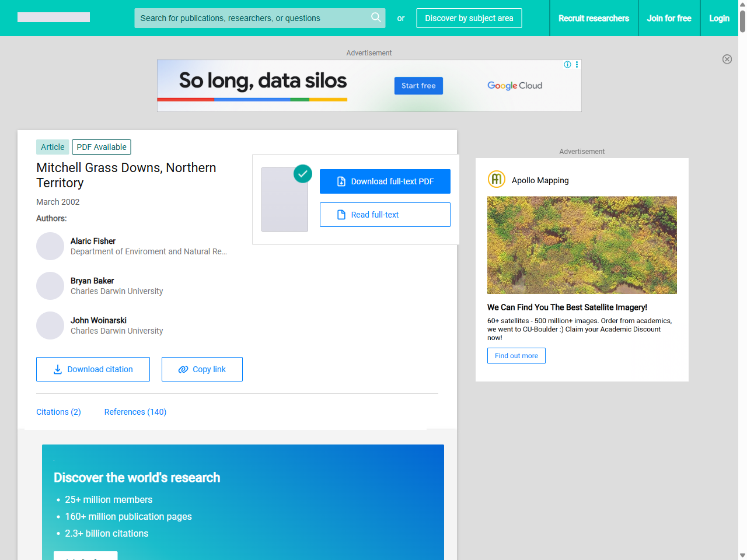Click the three-dot options icon on the banner ad

click(x=577, y=65)
